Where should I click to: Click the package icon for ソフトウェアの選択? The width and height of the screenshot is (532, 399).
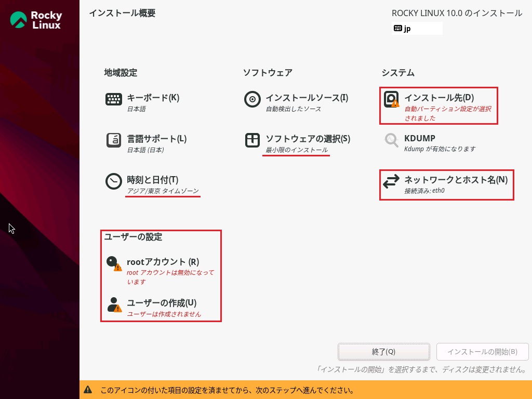tap(252, 140)
